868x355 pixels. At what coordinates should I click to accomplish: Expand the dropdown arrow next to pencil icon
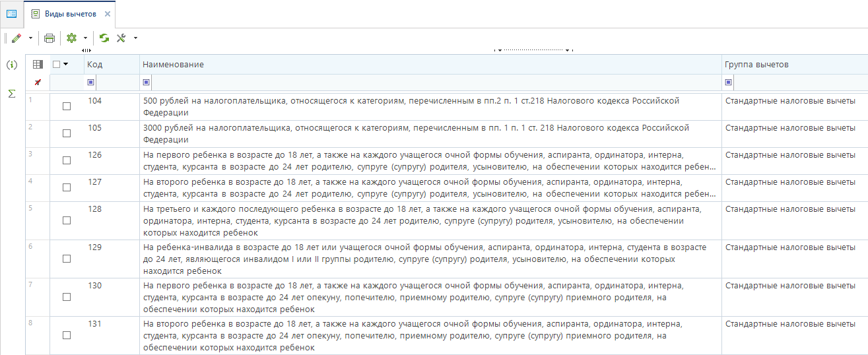coord(30,38)
